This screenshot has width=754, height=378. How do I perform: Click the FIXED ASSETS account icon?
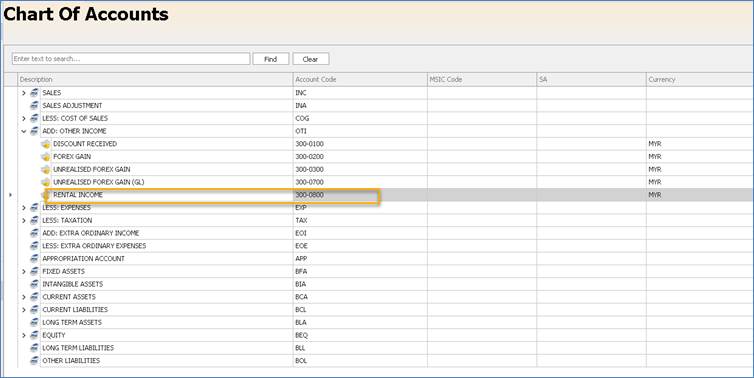[34, 271]
